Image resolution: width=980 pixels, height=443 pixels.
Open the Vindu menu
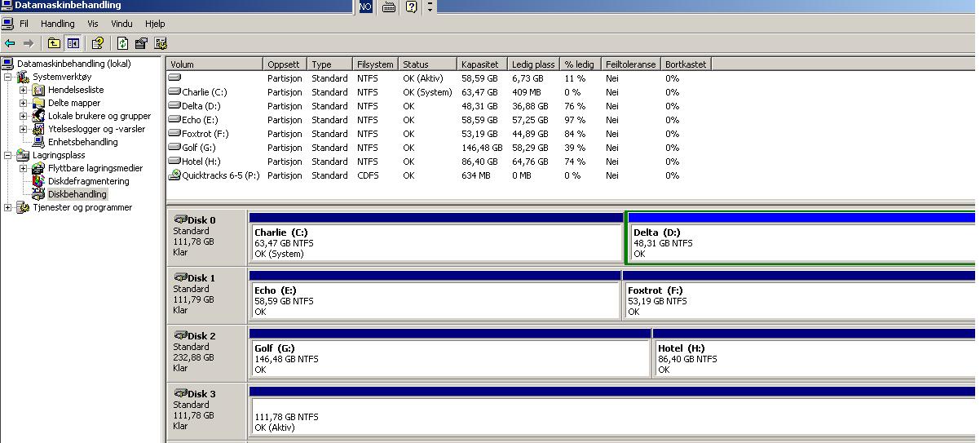point(121,24)
